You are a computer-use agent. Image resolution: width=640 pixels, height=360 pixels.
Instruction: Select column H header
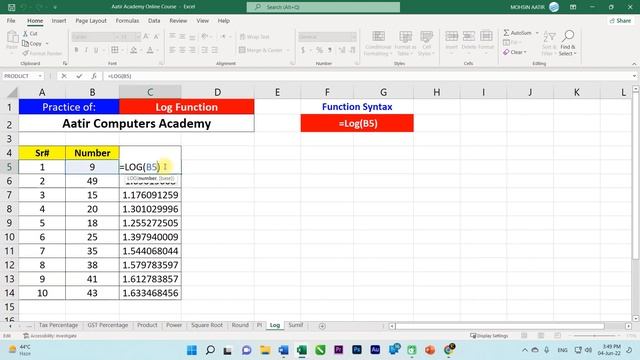pyautogui.click(x=437, y=92)
